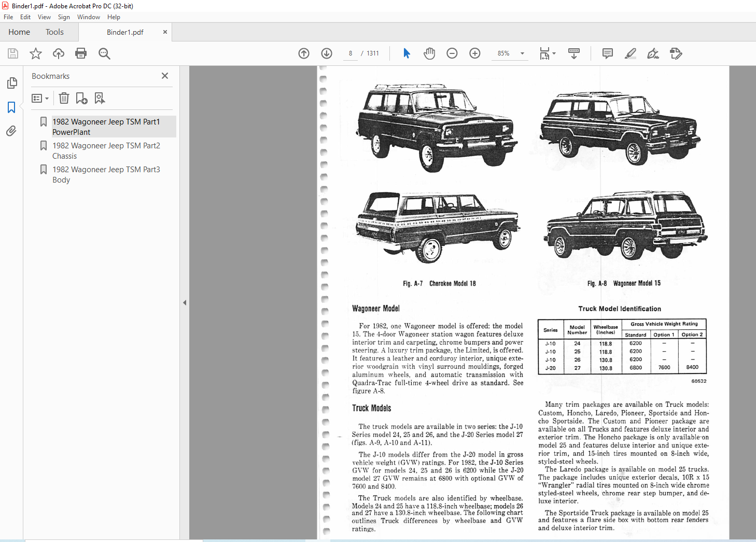The height and width of the screenshot is (542, 756).
Task: Open the Edit menu
Action: [25, 17]
